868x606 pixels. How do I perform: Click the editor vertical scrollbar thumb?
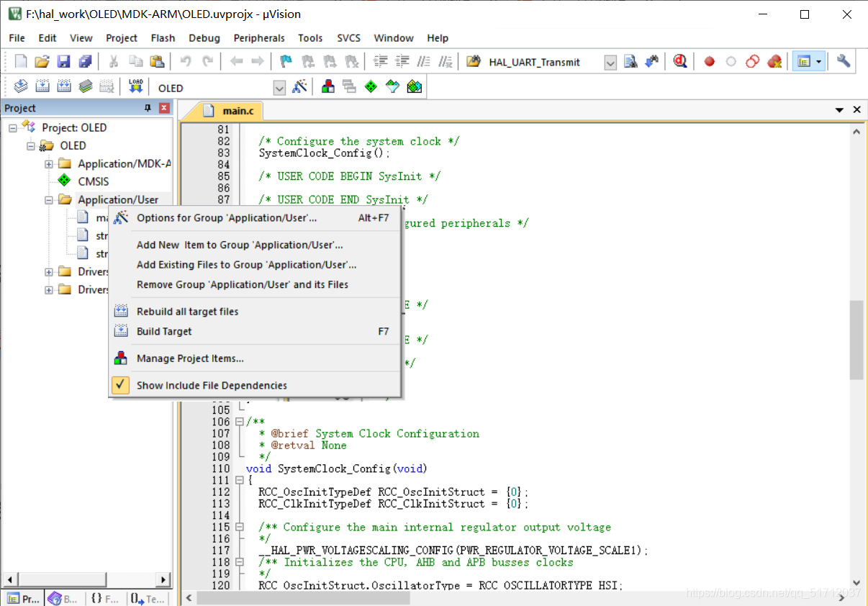click(856, 340)
